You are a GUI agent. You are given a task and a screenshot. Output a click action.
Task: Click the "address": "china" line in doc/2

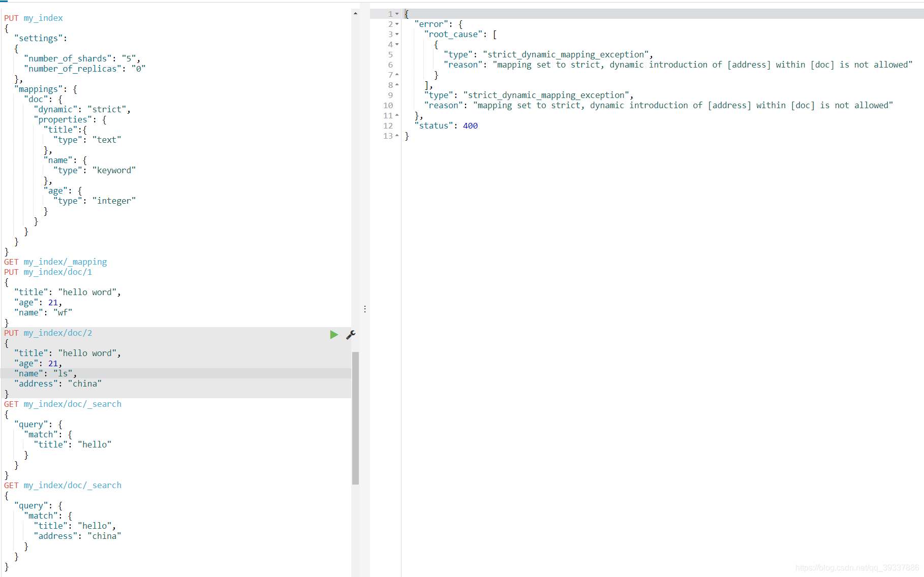pyautogui.click(x=58, y=384)
